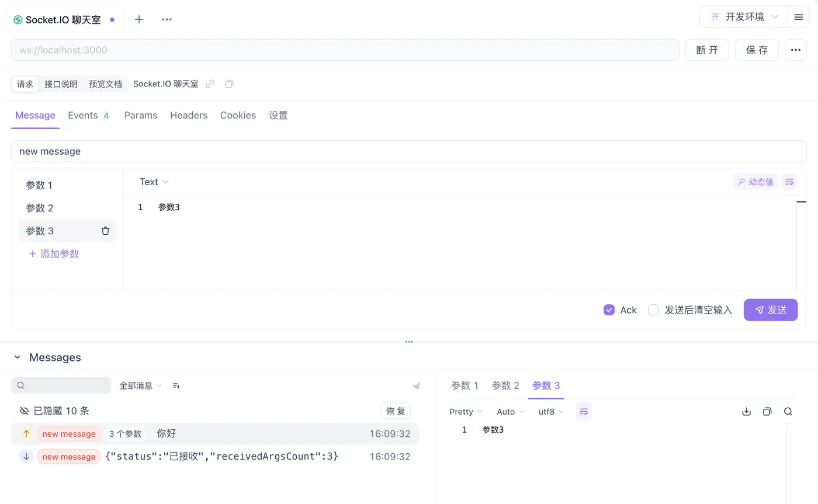
Task: Copy link icon beside Socket.IO 聊天室 name
Action: pyautogui.click(x=210, y=84)
